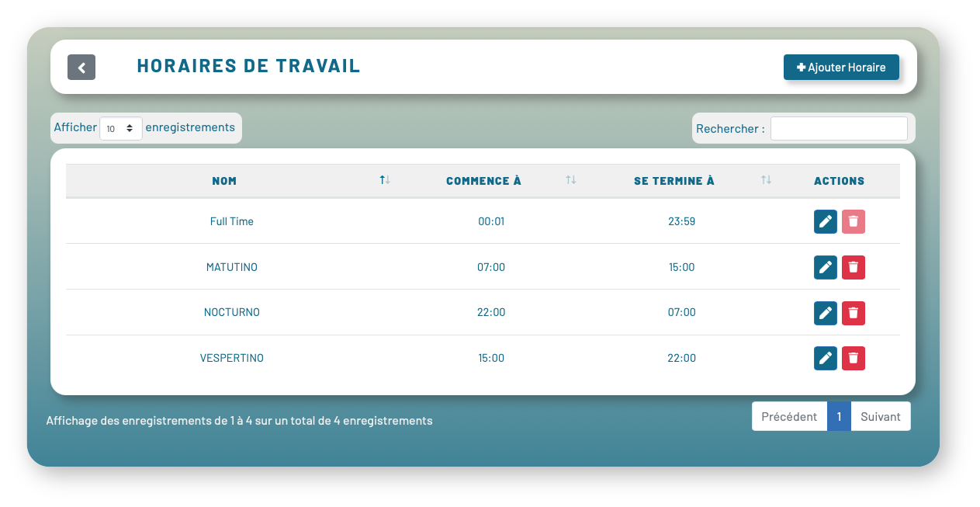
Task: Edit the Full Time schedule
Action: 826,222
